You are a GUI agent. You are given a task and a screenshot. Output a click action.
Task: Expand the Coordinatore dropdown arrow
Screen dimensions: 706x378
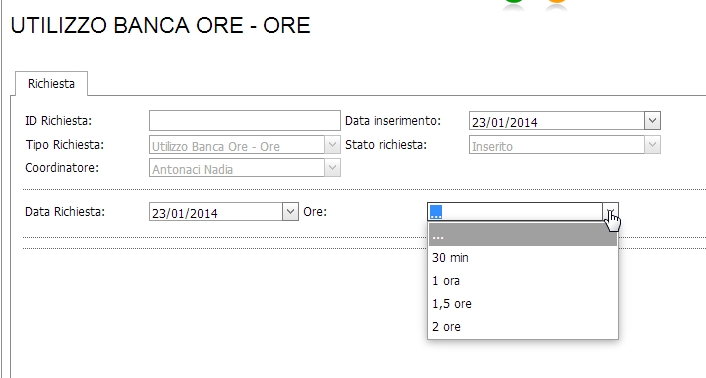coord(332,168)
